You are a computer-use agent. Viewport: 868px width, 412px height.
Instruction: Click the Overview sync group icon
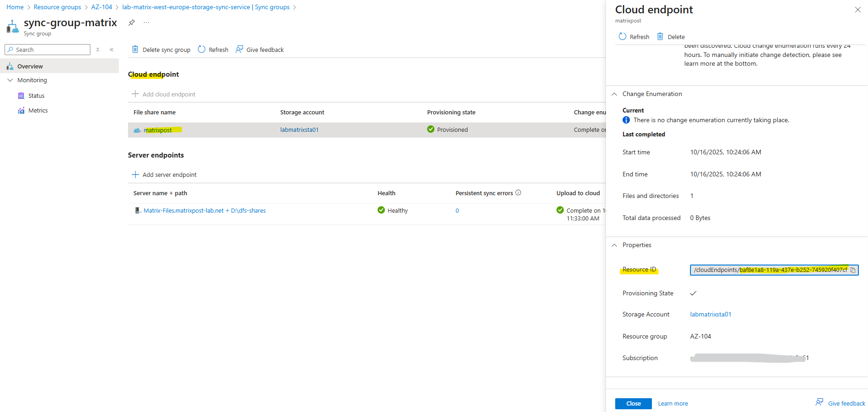click(x=10, y=67)
